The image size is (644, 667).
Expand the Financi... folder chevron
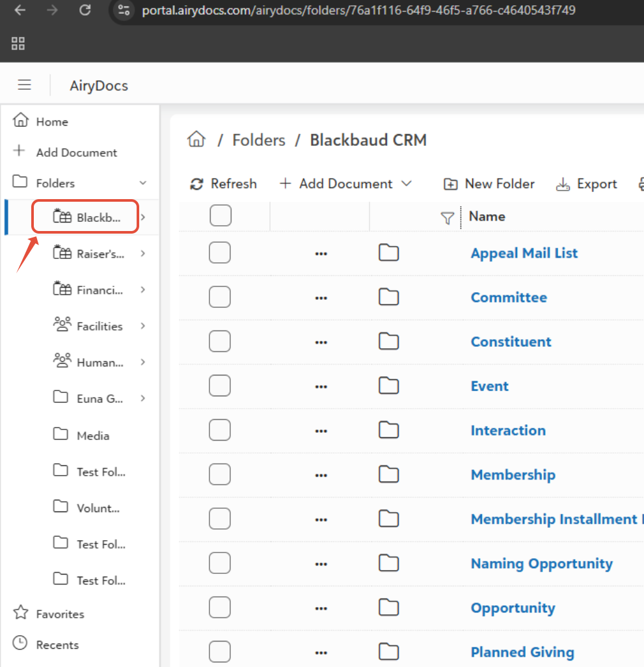click(143, 290)
